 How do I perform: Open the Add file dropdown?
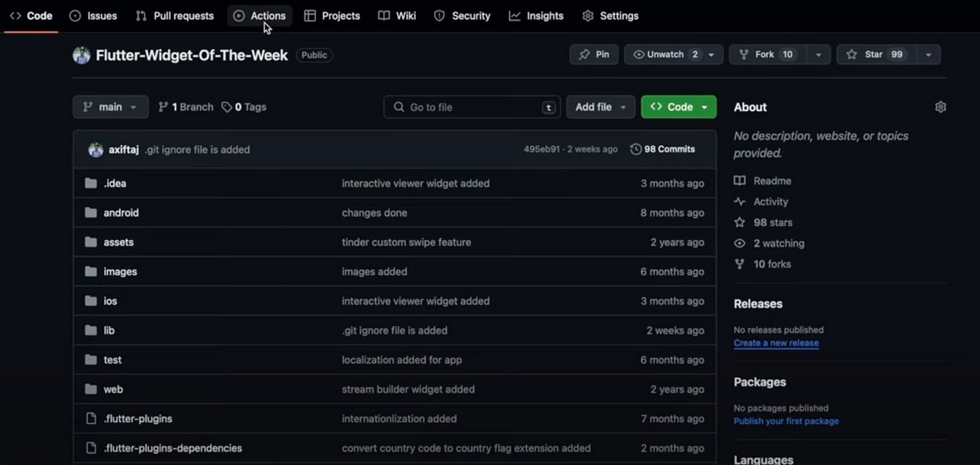point(600,107)
